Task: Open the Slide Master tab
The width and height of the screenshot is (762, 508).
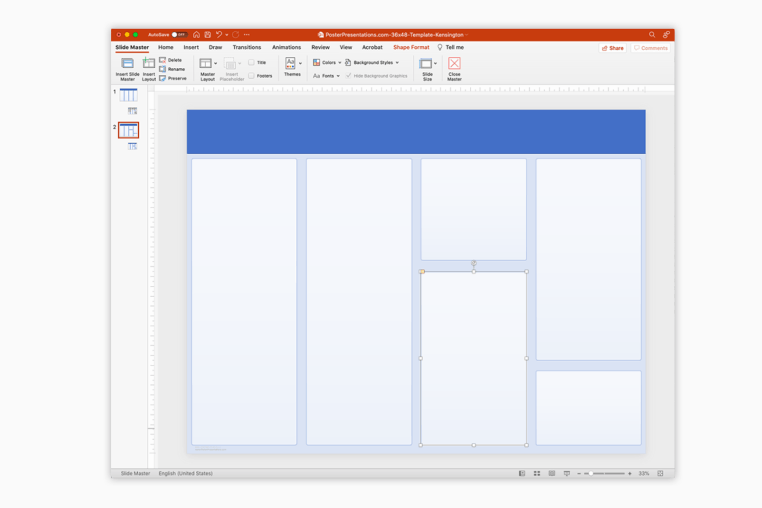Action: click(x=132, y=47)
